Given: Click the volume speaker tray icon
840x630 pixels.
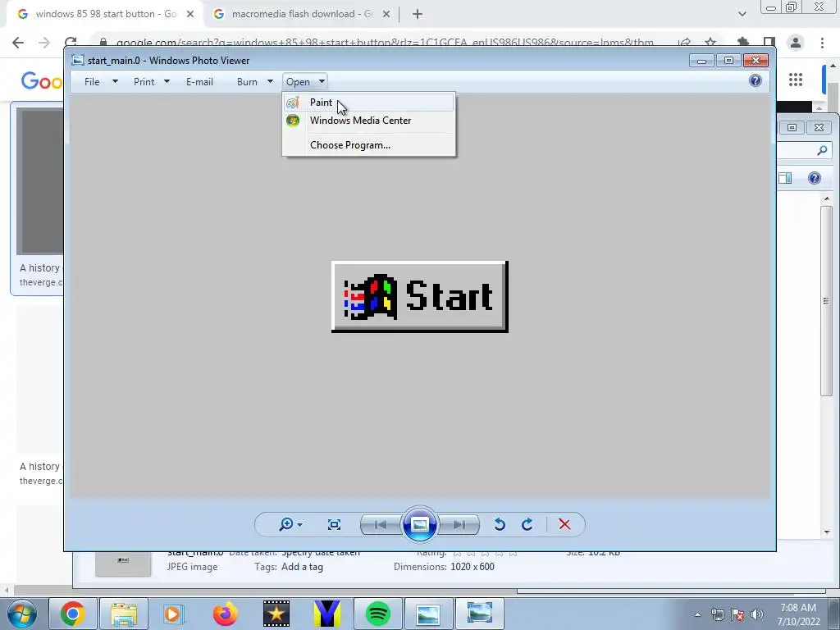Looking at the screenshot, I should [x=757, y=614].
